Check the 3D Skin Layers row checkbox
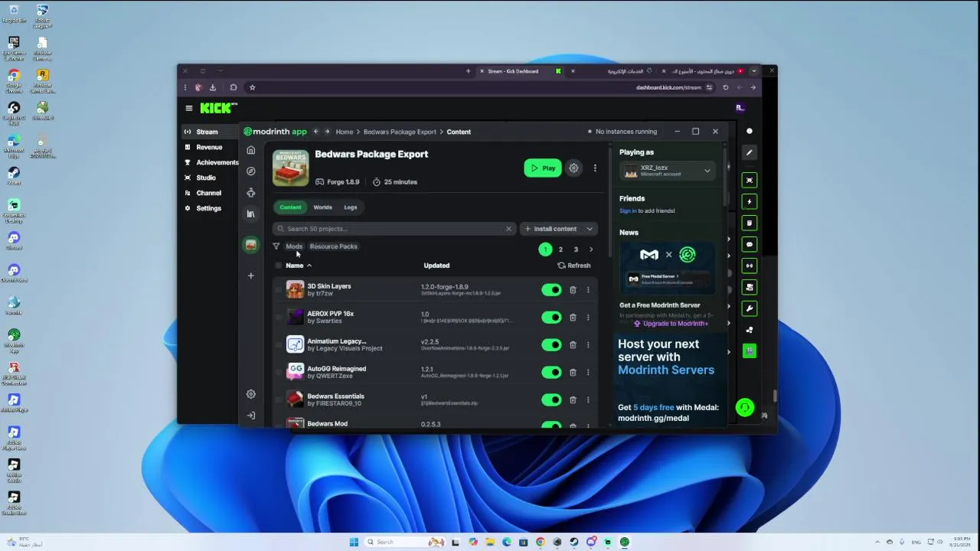The height and width of the screenshot is (551, 980). [x=278, y=290]
